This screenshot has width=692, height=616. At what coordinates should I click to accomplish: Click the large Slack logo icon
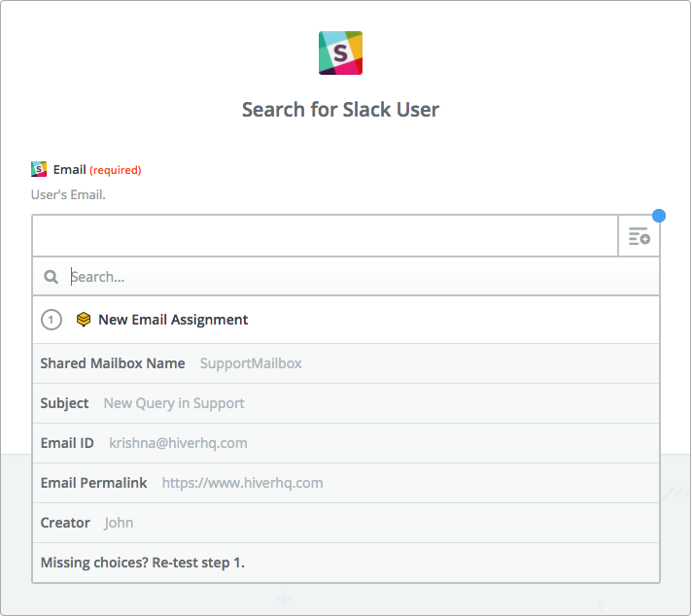[340, 52]
